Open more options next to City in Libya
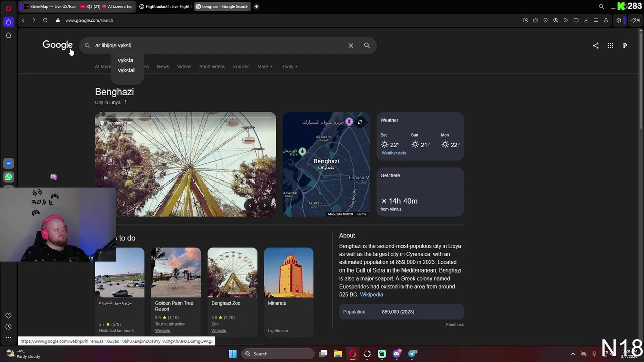Screen dimensions: 644x362 click(126, 102)
